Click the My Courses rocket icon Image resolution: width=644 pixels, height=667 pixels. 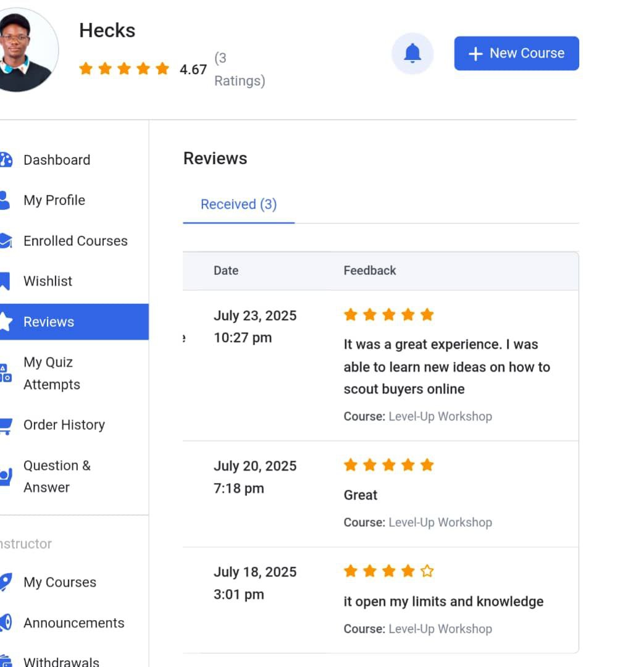pyautogui.click(x=6, y=582)
